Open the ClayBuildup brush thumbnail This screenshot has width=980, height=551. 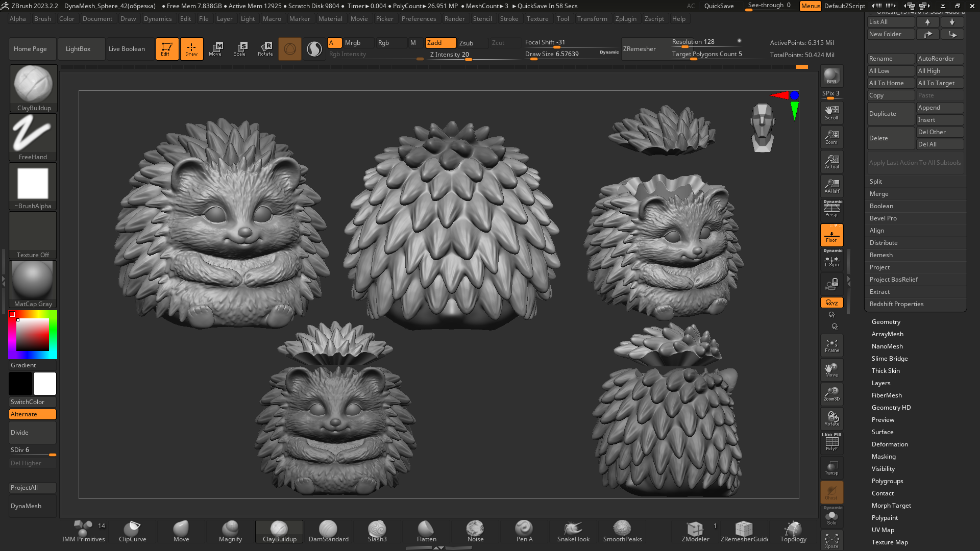tap(33, 88)
